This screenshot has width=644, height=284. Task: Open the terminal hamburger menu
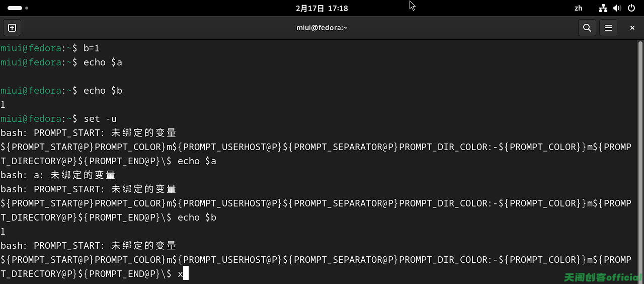click(608, 28)
